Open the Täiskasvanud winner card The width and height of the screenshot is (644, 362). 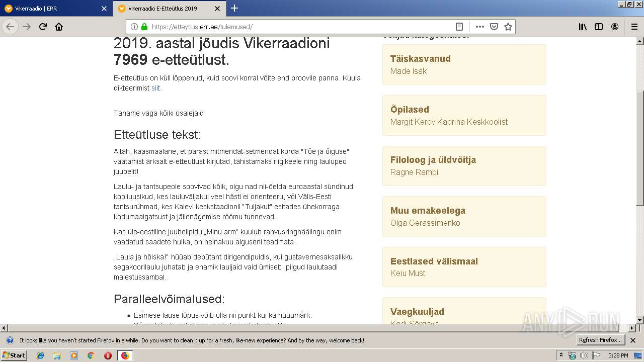point(464,64)
